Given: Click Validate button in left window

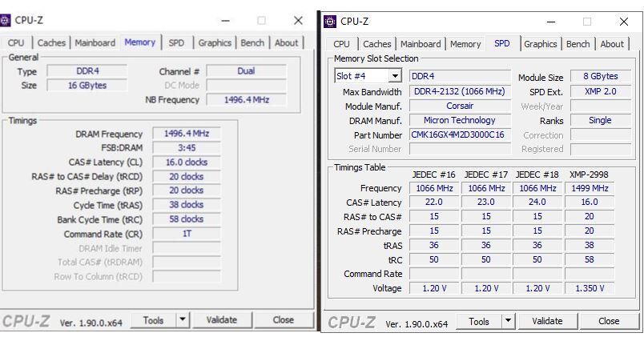Looking at the screenshot, I should (222, 319).
